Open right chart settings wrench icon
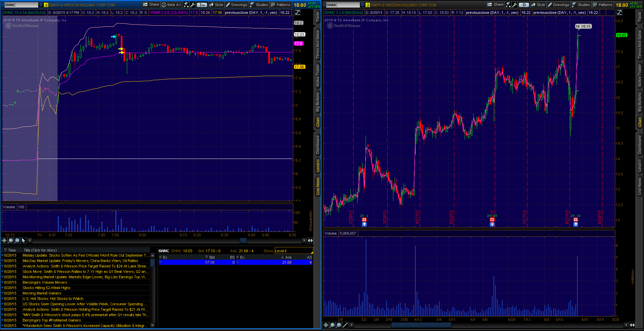 (x=514, y=5)
